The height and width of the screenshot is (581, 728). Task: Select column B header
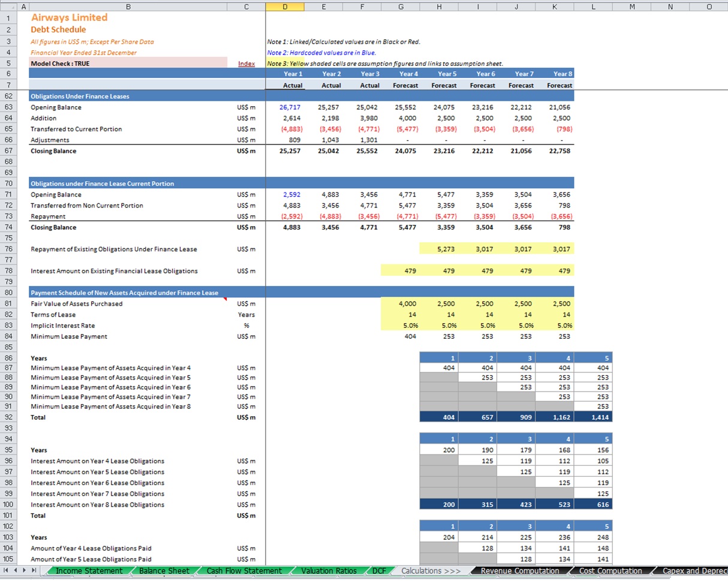tap(128, 7)
